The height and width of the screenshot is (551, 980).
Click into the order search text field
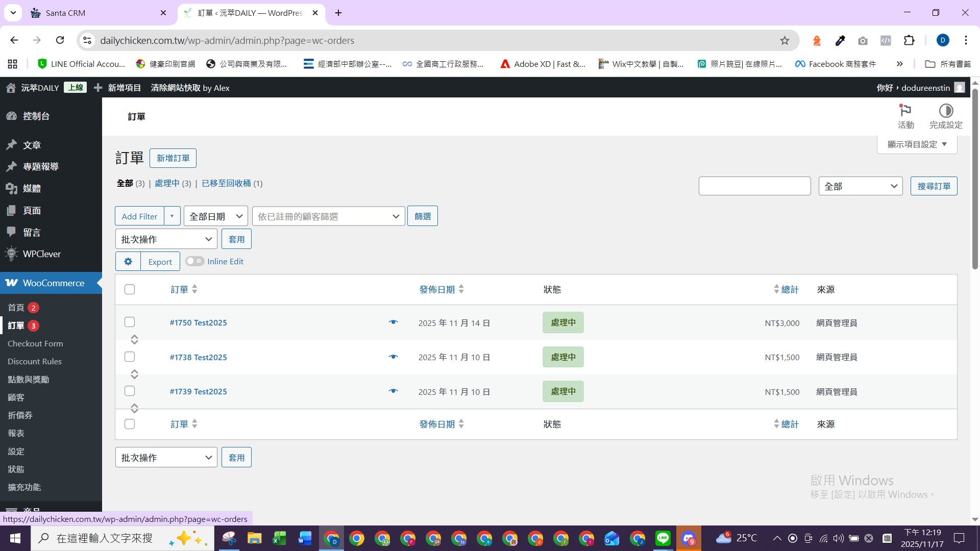pos(754,186)
